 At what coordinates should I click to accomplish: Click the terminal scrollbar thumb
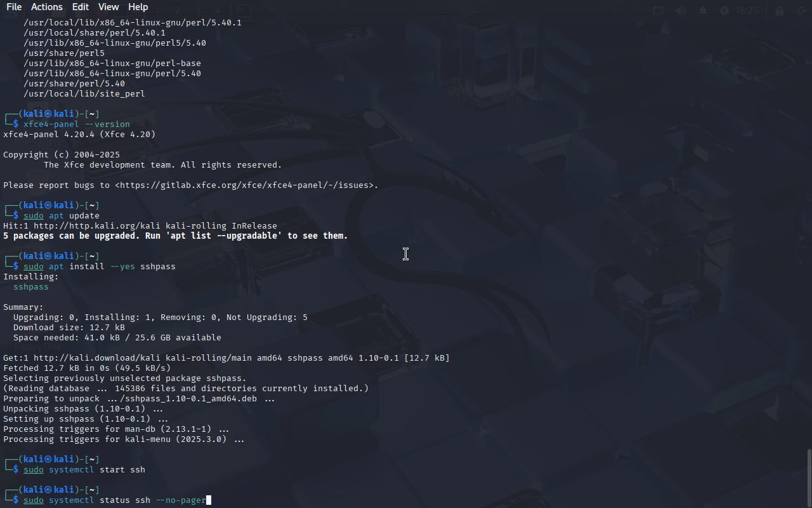tap(809, 478)
